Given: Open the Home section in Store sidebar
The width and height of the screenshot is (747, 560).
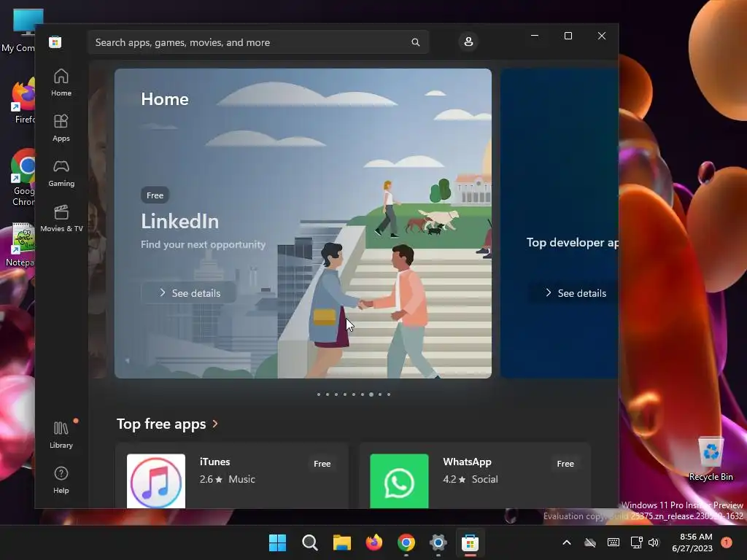Looking at the screenshot, I should tap(61, 82).
